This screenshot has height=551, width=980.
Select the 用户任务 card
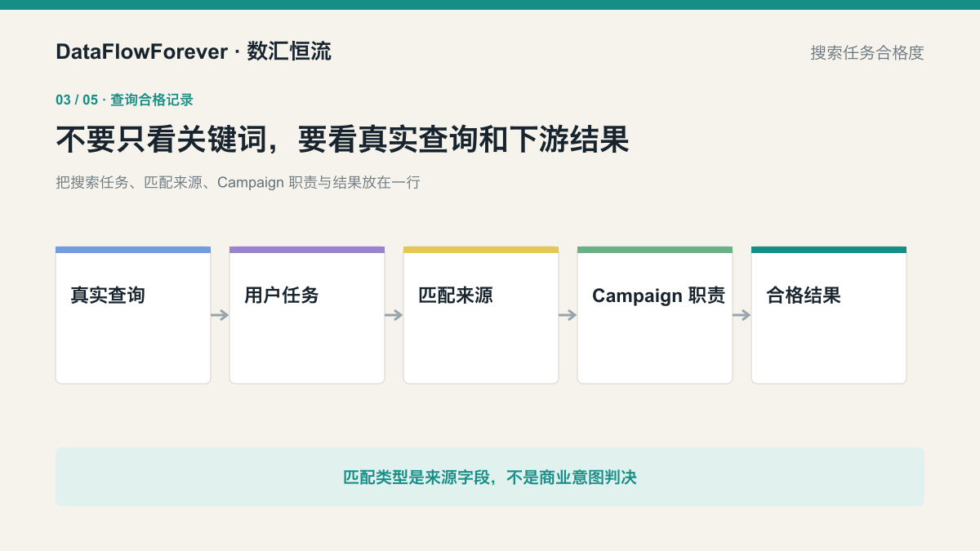(x=307, y=315)
